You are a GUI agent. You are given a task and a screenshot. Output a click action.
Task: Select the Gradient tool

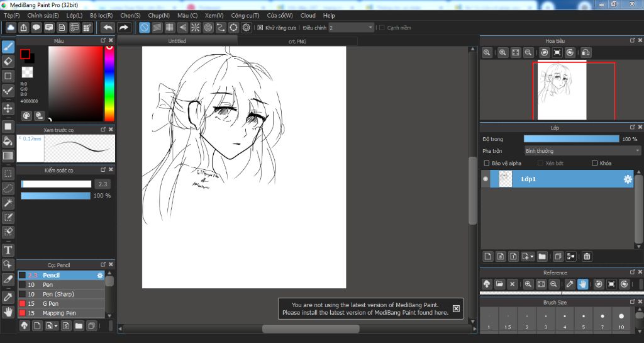(x=8, y=155)
